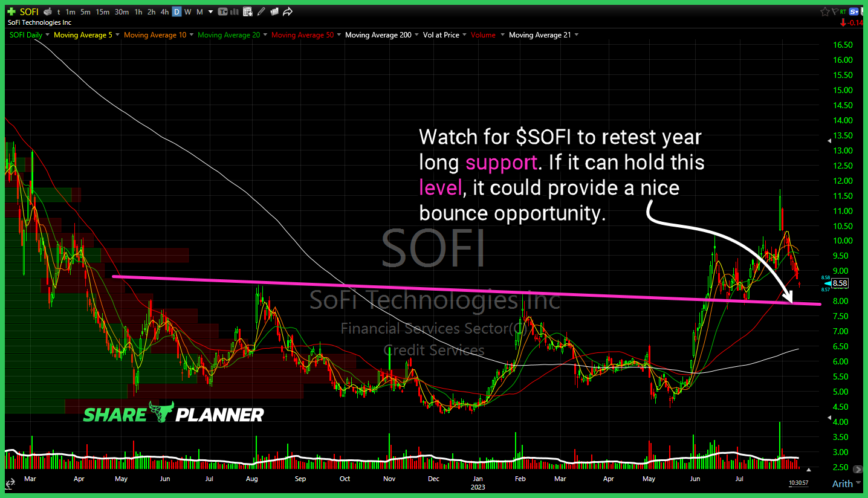Switch to the 1m timeframe
This screenshot has height=498, width=868.
click(x=71, y=11)
